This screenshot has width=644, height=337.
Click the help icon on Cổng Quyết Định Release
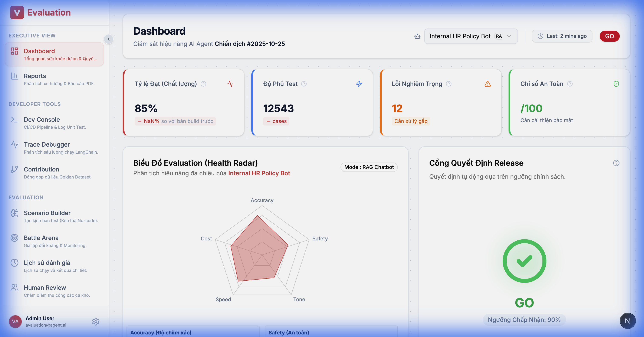point(616,163)
